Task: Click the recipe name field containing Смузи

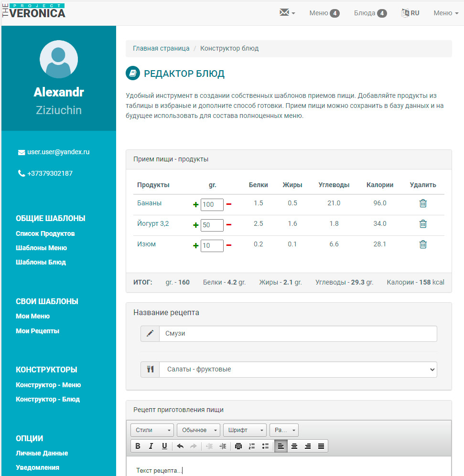Action: click(x=298, y=334)
